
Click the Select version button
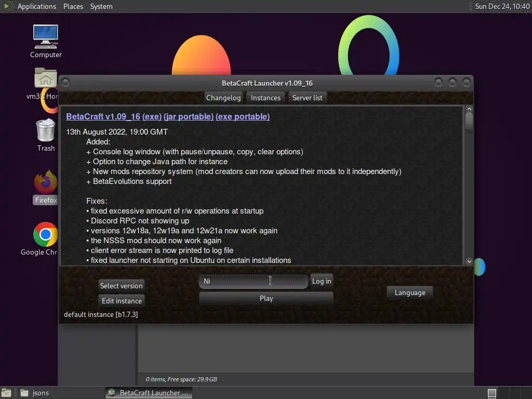tap(121, 286)
